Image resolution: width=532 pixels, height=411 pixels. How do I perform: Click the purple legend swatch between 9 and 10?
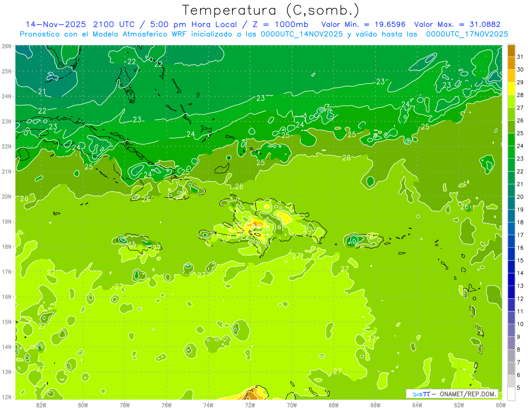tap(511, 330)
